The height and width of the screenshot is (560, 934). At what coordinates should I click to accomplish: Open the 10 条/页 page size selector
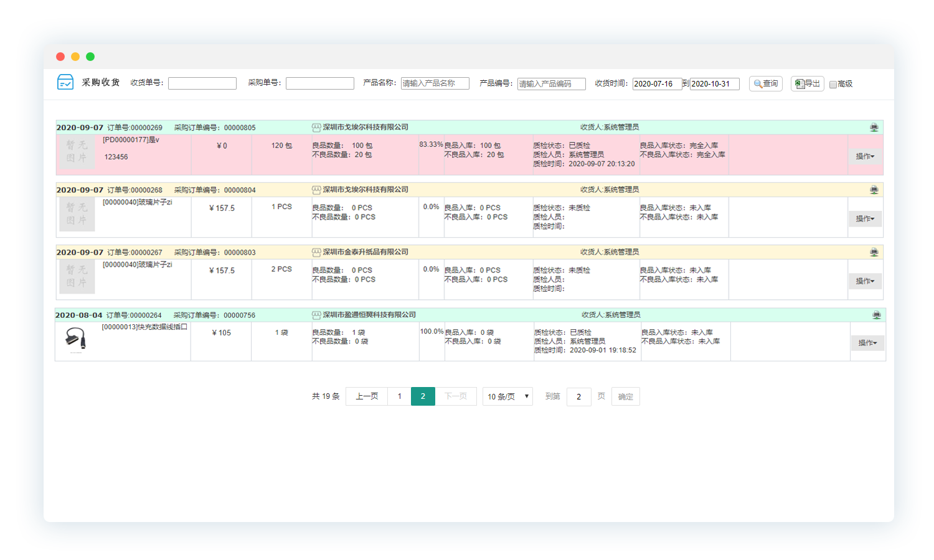tap(507, 396)
